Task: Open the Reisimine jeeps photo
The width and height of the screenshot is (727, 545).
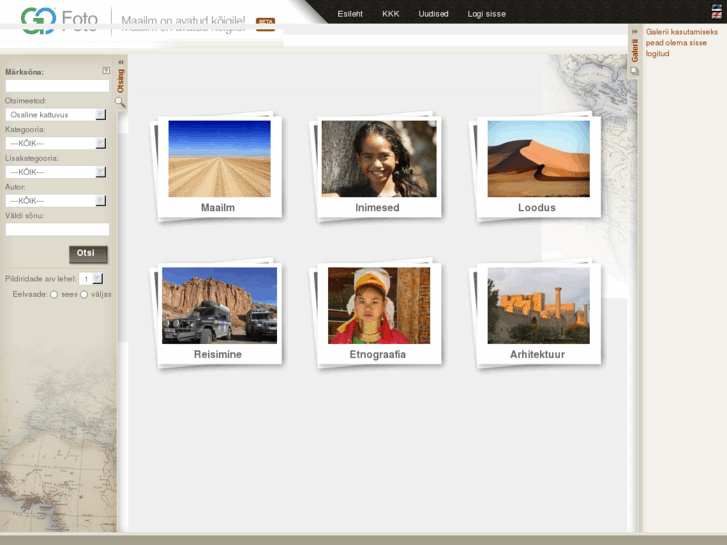Action: (x=219, y=306)
